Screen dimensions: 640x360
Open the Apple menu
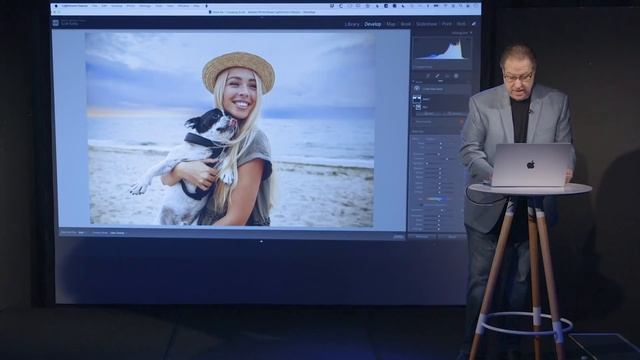coord(56,6)
